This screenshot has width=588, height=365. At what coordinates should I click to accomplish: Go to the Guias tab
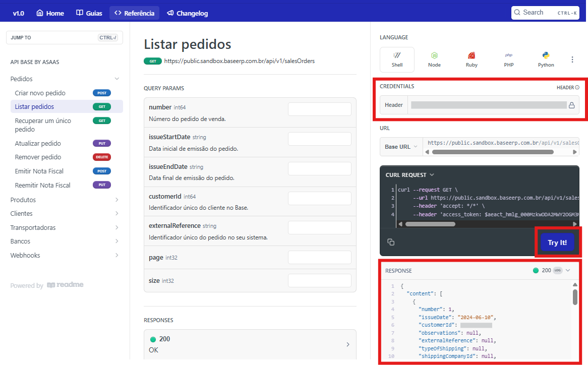pyautogui.click(x=89, y=13)
